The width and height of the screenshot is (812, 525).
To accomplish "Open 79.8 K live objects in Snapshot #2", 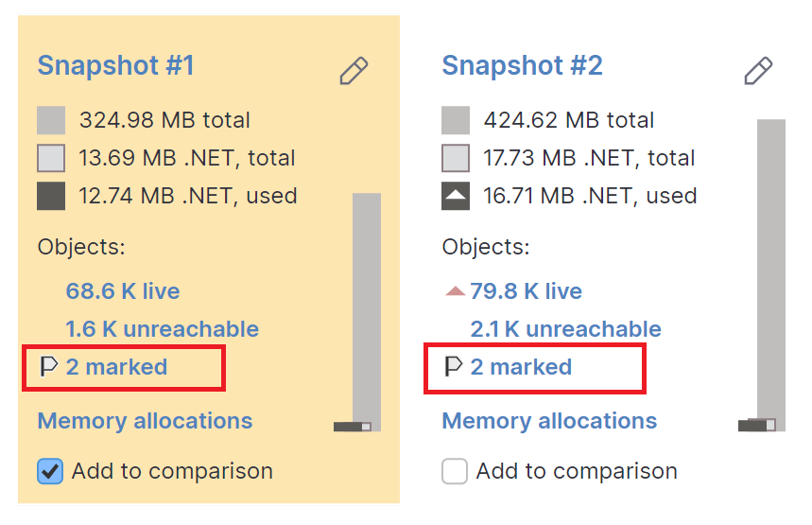I will pyautogui.click(x=526, y=291).
